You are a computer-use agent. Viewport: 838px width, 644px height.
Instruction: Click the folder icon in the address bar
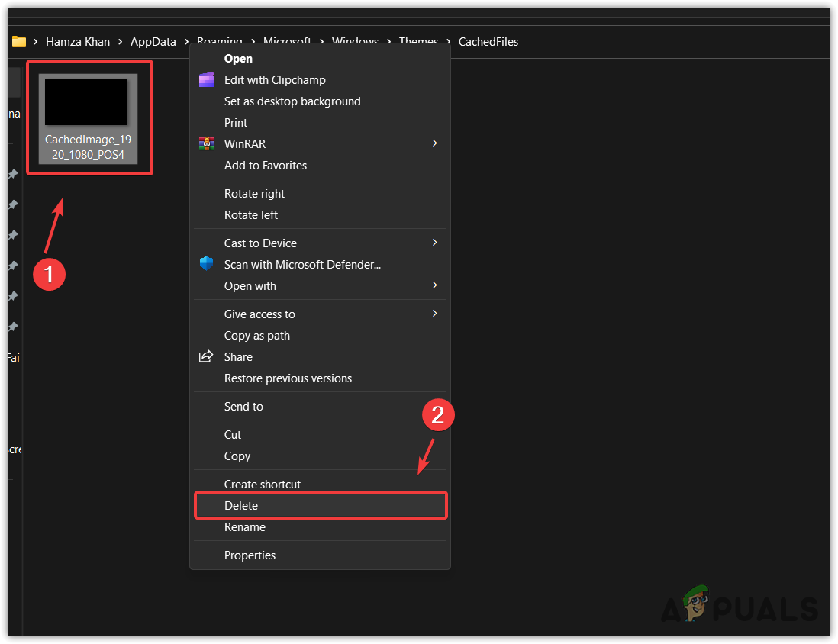18,41
